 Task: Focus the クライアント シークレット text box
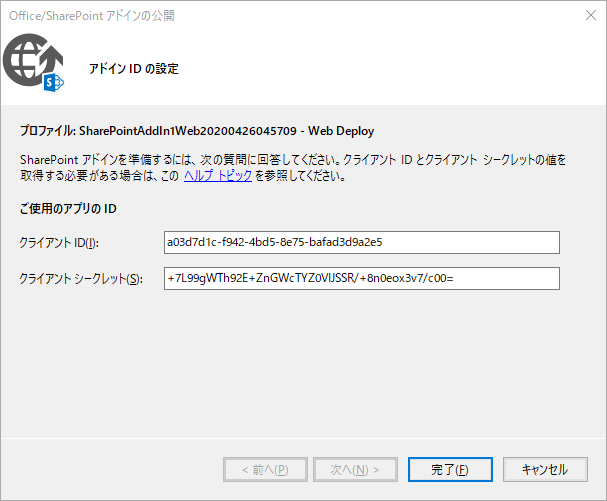361,278
